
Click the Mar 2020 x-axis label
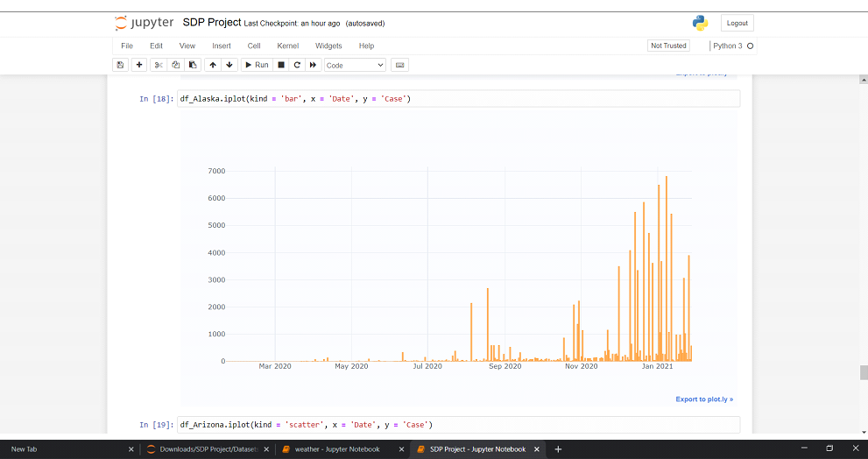(274, 366)
